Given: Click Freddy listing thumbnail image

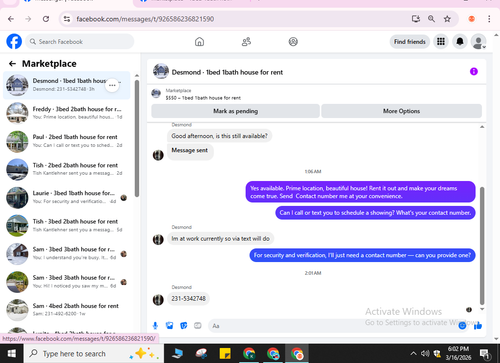Looking at the screenshot, I should point(17,113).
